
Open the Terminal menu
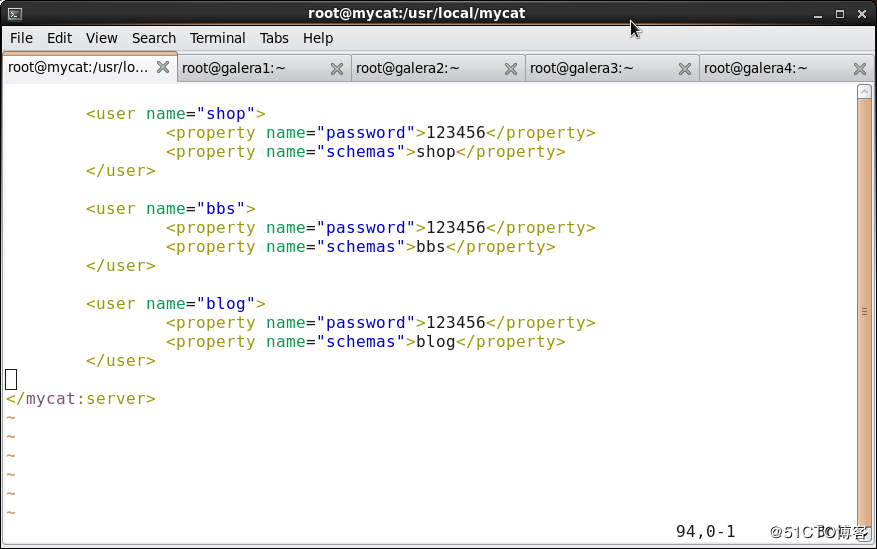(x=217, y=38)
